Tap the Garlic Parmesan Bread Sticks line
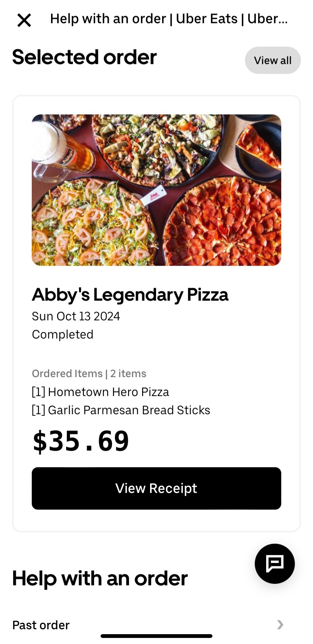 coord(121,410)
